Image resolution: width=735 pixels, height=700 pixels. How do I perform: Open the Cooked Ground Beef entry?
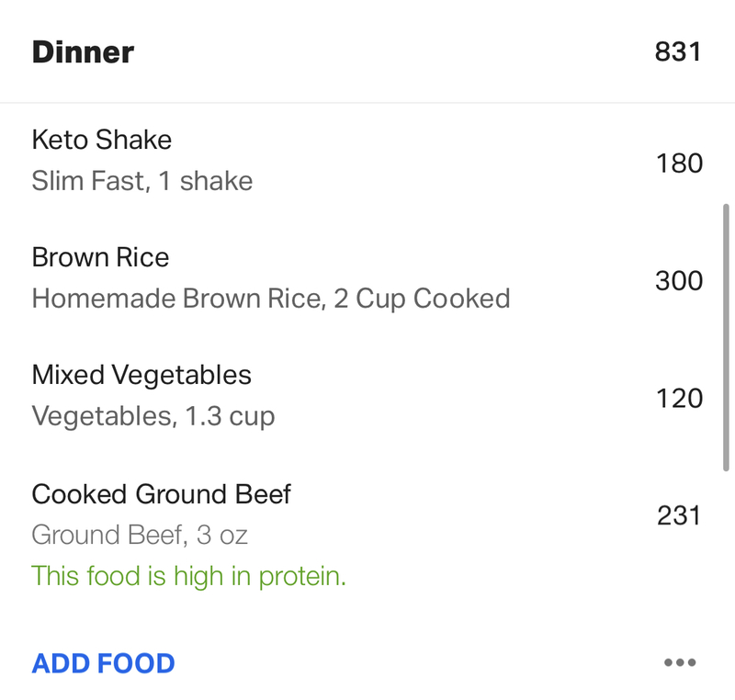[x=367, y=534]
